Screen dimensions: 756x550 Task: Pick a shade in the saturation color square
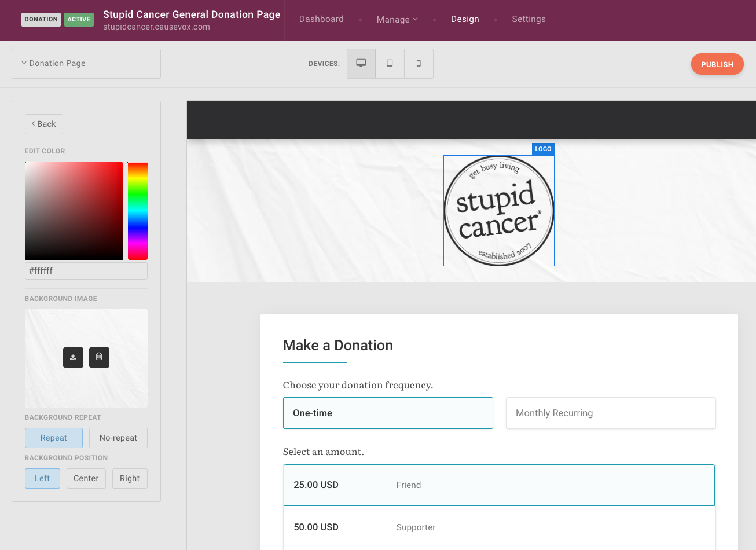coord(74,211)
